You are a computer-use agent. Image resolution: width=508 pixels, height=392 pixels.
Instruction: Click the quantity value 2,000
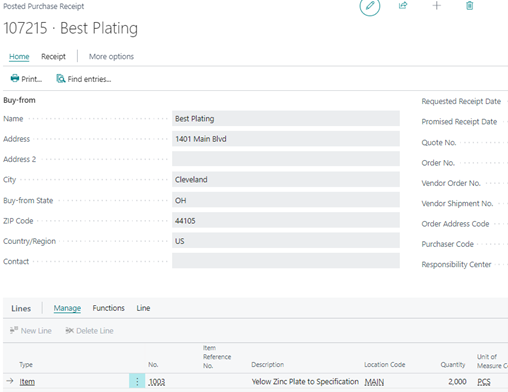tap(457, 381)
